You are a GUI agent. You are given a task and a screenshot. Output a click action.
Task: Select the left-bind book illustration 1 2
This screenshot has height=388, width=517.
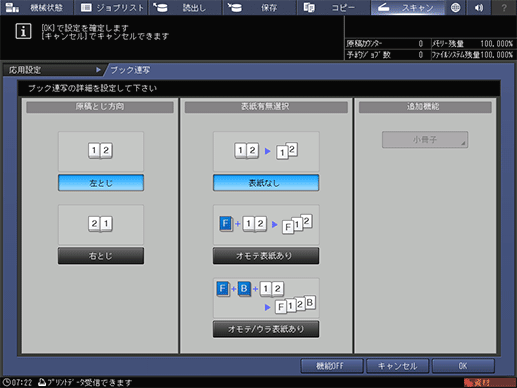click(101, 151)
